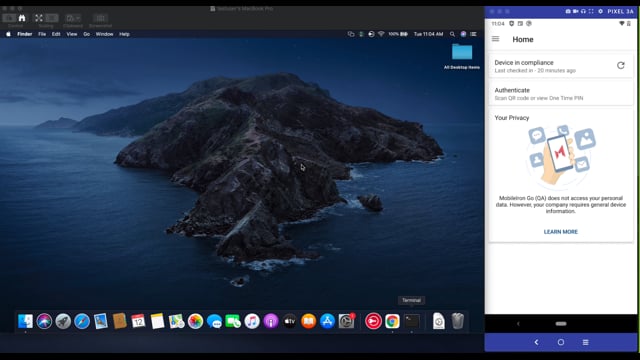Refresh the device compliance check-in
The height and width of the screenshot is (360, 640).
620,65
